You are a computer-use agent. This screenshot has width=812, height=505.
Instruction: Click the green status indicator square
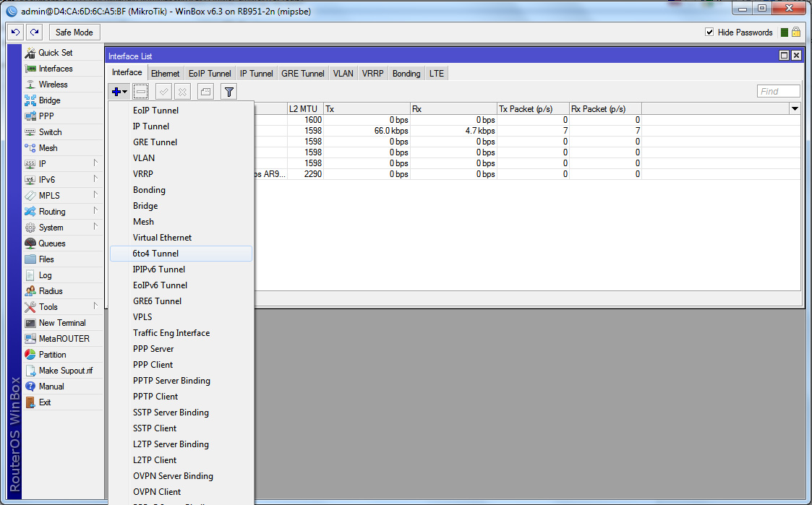point(785,33)
